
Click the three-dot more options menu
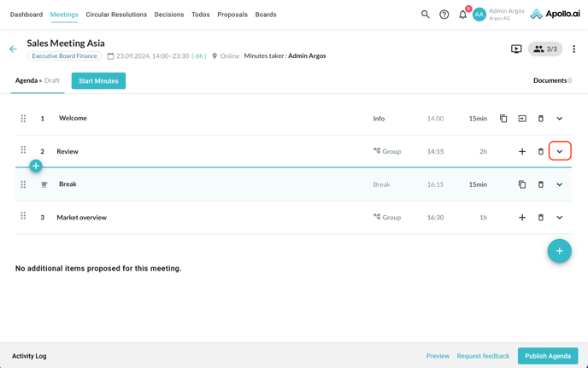pyautogui.click(x=573, y=50)
